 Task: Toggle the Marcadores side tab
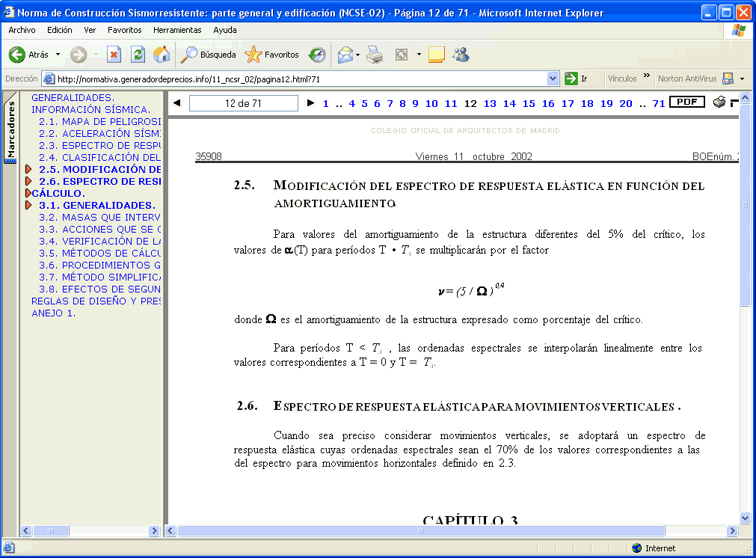(x=10, y=129)
